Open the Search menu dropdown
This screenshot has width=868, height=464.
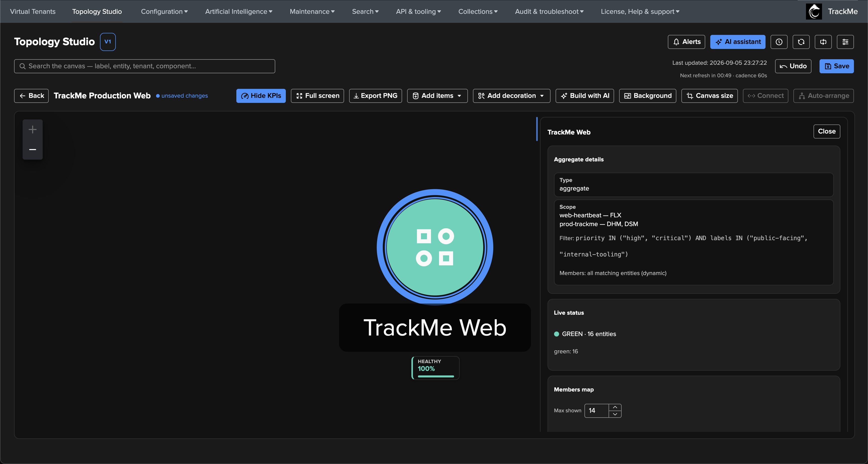click(x=365, y=12)
